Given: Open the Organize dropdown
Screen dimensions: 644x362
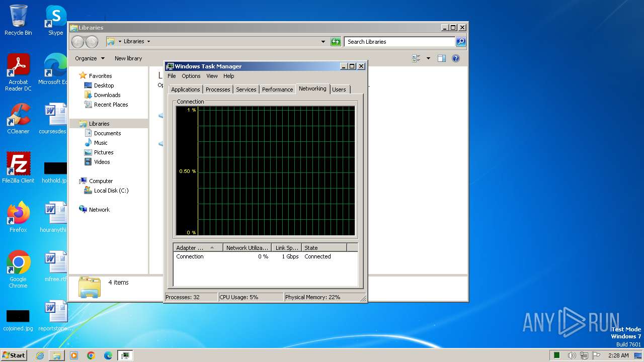Looking at the screenshot, I should tap(90, 58).
